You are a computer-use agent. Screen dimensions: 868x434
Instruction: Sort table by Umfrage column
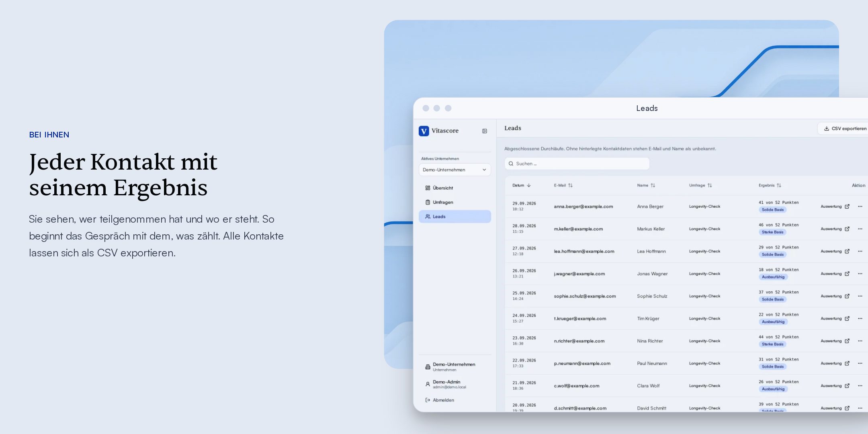700,185
